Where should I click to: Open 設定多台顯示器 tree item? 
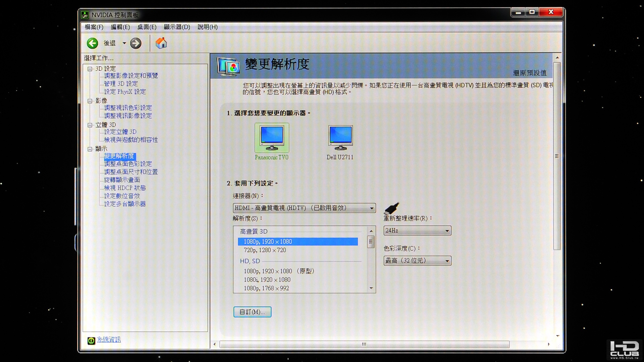point(125,204)
